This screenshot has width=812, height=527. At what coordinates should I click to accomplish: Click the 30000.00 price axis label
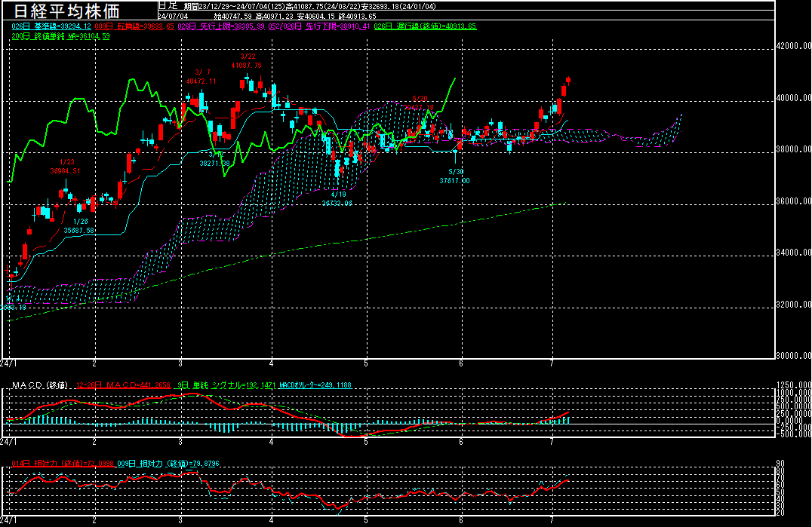pyautogui.click(x=793, y=356)
